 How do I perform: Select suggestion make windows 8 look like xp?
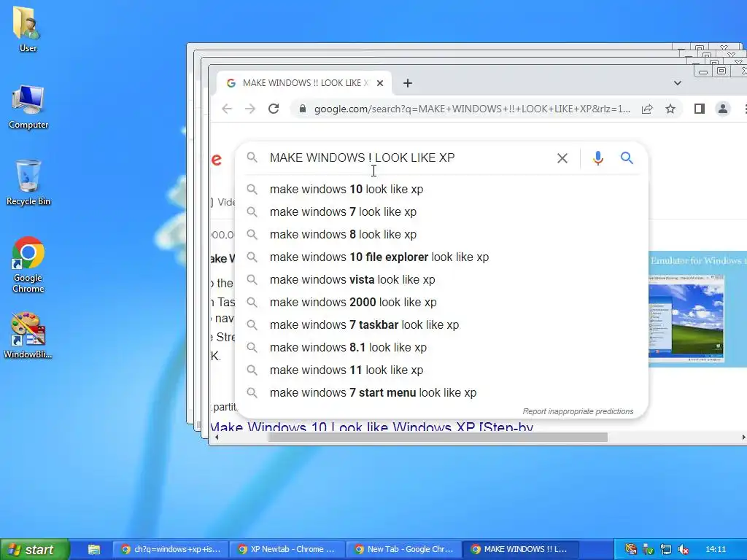[x=442, y=234]
